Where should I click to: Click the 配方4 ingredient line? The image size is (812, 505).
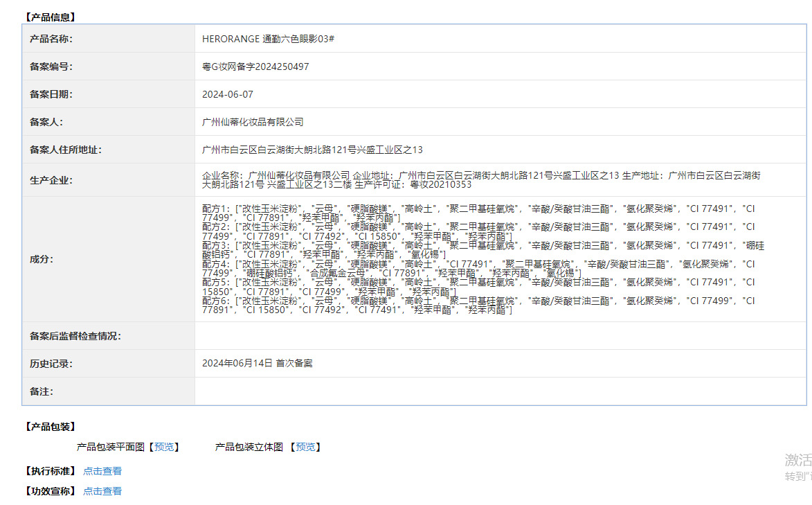point(478,269)
